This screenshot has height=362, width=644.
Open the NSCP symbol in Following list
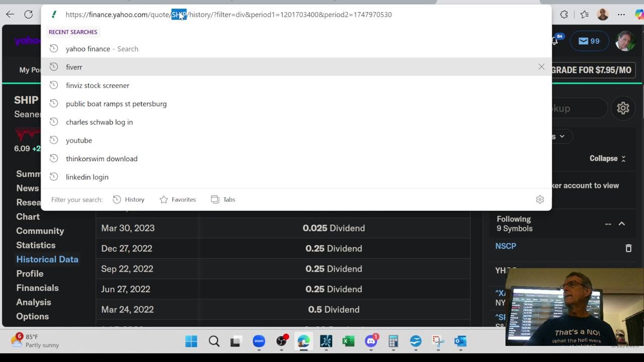(506, 246)
